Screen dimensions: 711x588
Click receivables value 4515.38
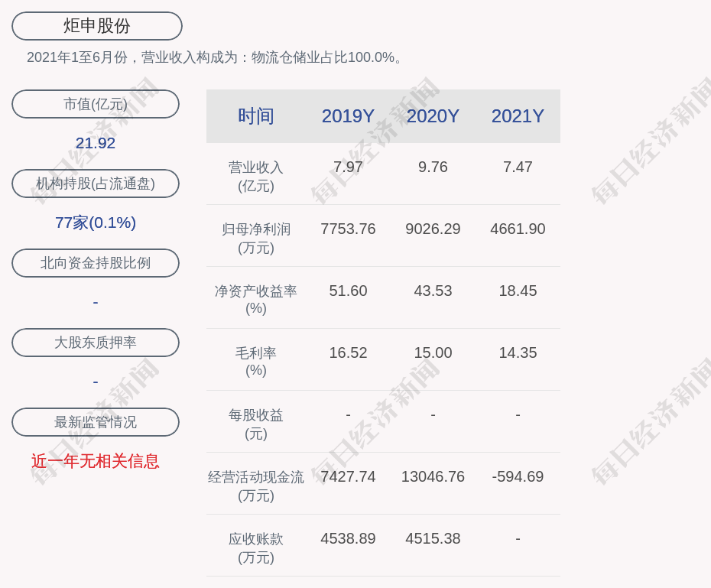click(433, 538)
